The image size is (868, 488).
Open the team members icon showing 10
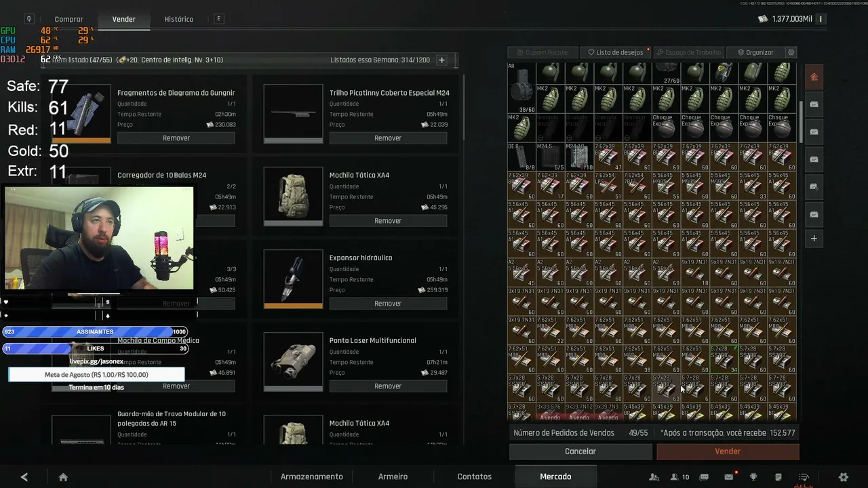coord(679,477)
